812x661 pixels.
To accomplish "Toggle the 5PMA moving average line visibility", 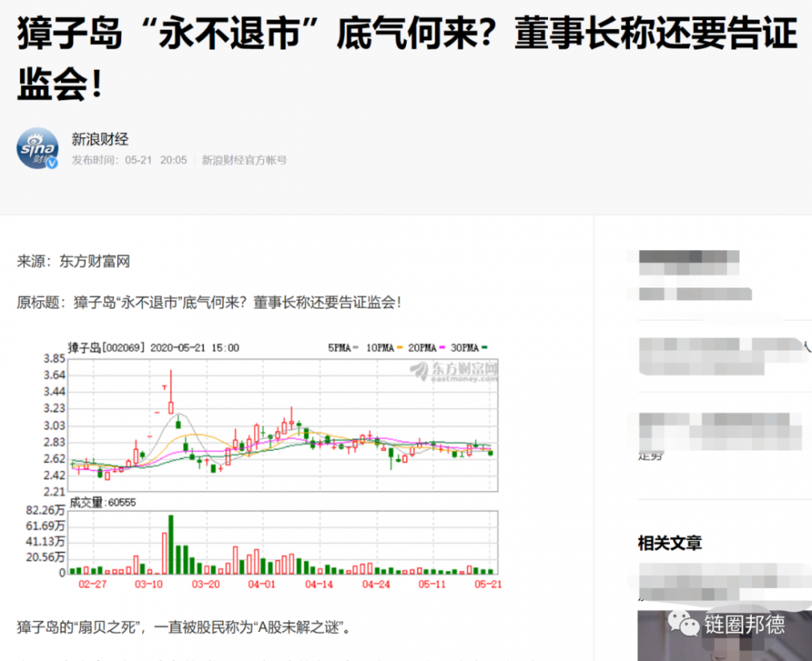I will (341, 348).
